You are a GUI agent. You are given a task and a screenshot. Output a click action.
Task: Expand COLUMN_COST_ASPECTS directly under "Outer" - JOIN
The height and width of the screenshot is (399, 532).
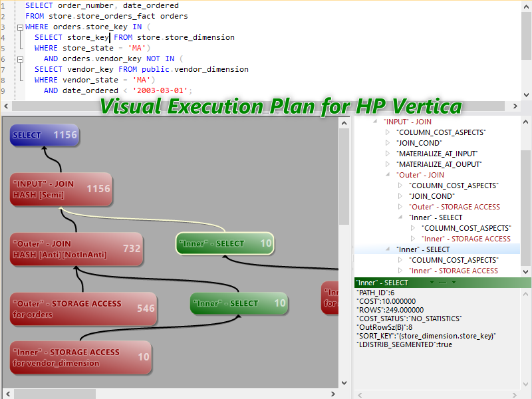coord(400,186)
